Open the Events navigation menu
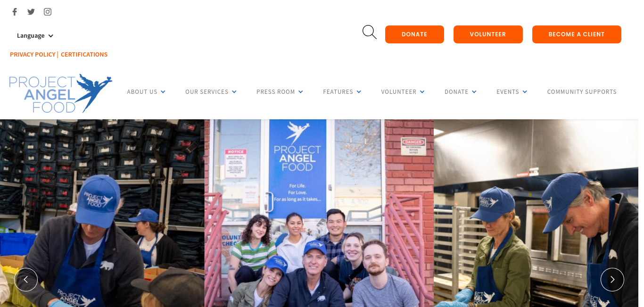 click(x=512, y=92)
